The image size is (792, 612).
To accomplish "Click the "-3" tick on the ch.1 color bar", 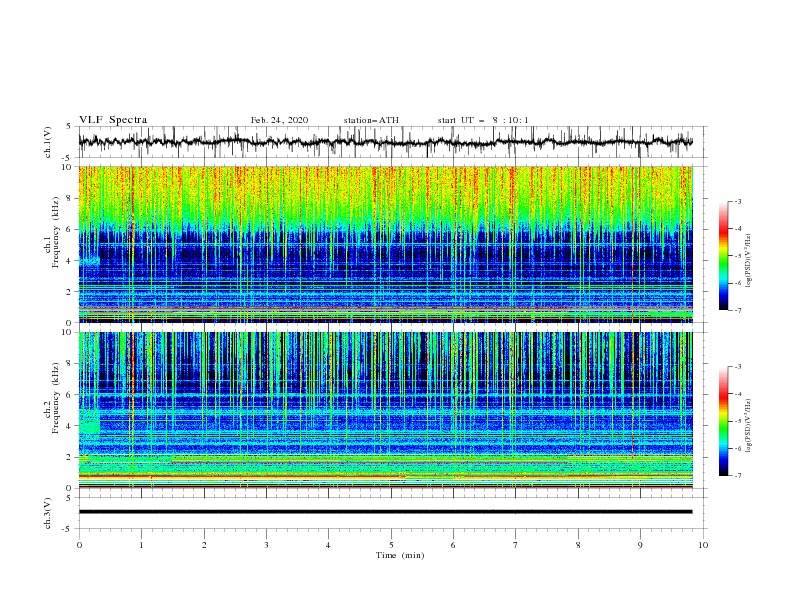I will [738, 201].
